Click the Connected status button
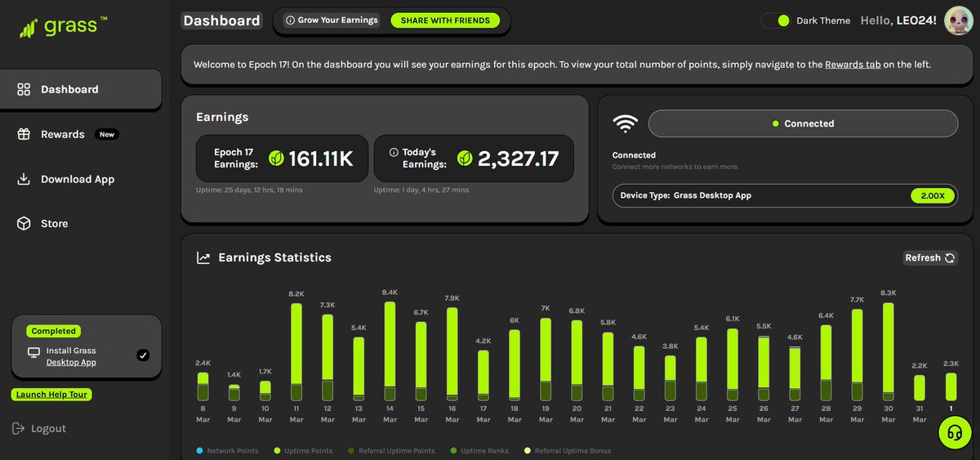The image size is (980, 460). [803, 123]
